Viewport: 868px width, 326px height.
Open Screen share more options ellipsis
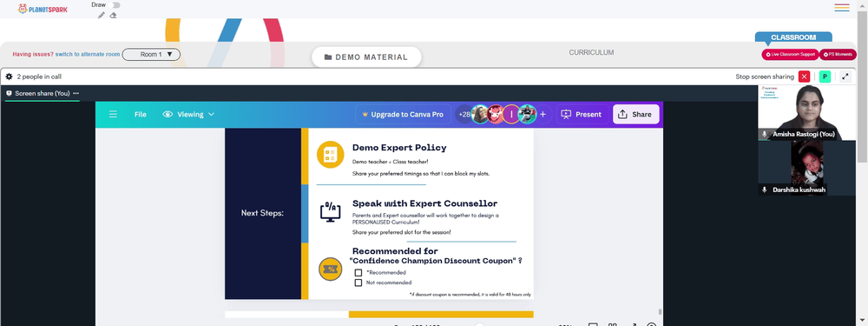[x=76, y=93]
